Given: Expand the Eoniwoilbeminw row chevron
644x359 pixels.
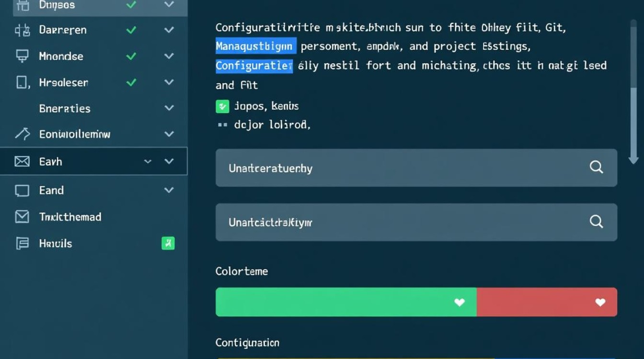Looking at the screenshot, I should (x=169, y=134).
